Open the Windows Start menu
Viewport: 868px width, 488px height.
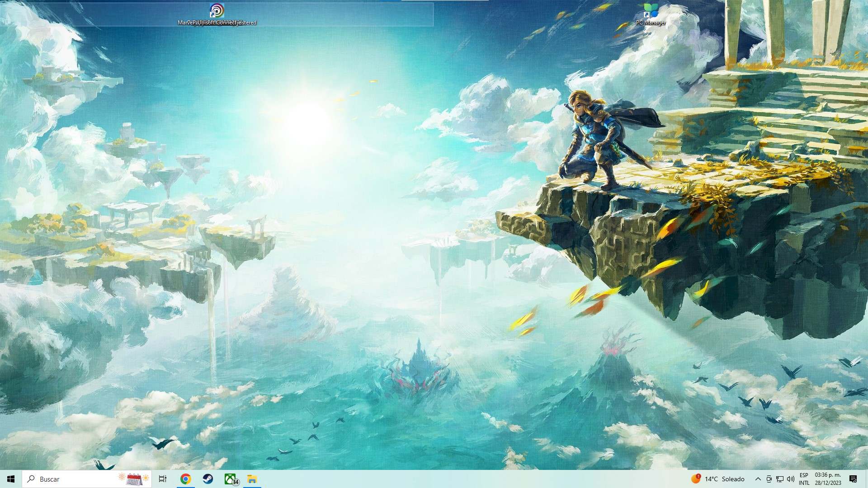point(11,479)
